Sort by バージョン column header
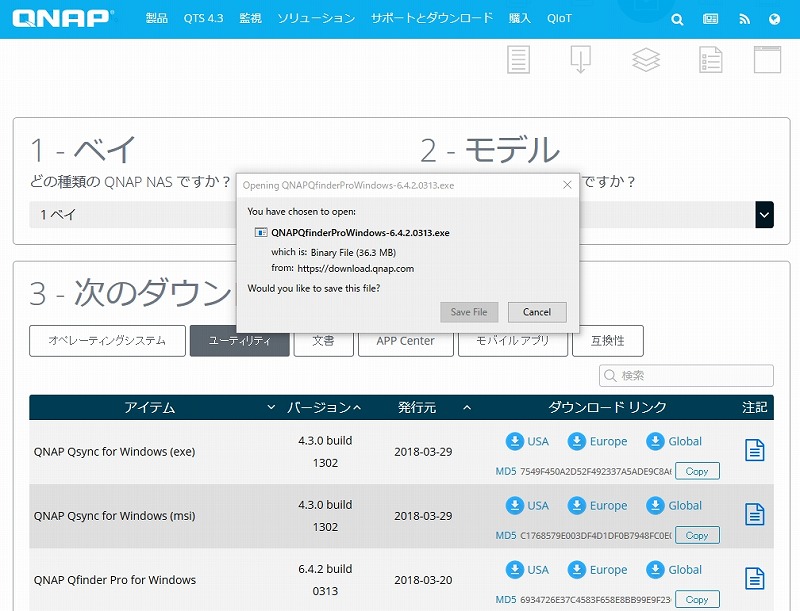Screen dimensions: 800x611 [323, 407]
